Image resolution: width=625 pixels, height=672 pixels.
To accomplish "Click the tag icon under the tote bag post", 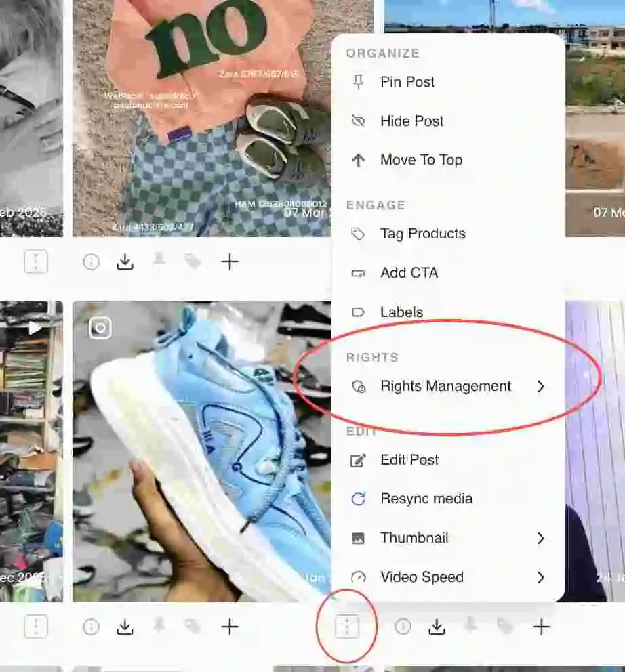I will pos(193,261).
